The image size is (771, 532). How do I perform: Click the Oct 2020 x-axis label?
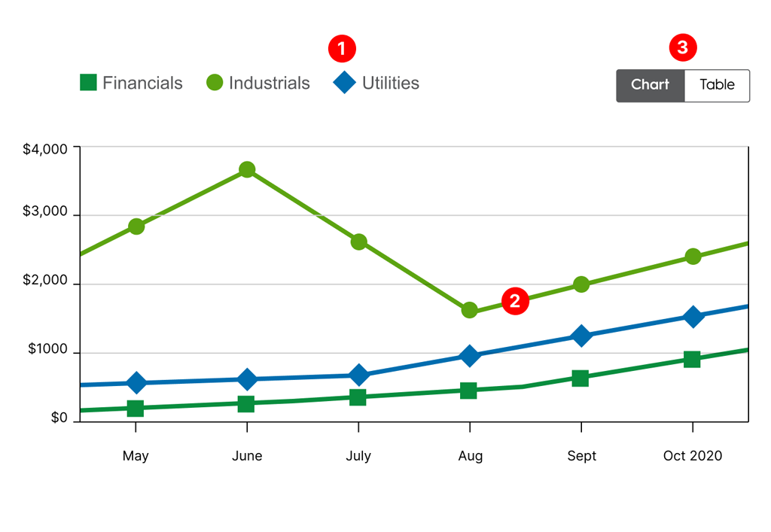pos(692,456)
